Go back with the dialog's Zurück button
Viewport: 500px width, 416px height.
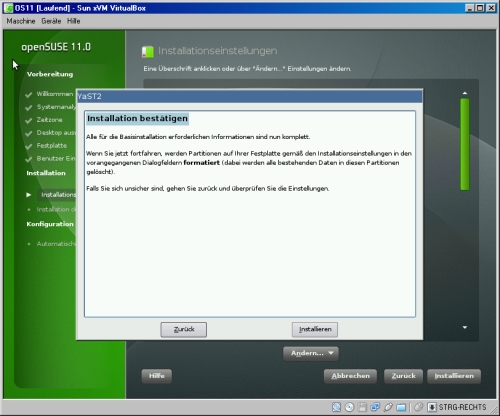184,329
